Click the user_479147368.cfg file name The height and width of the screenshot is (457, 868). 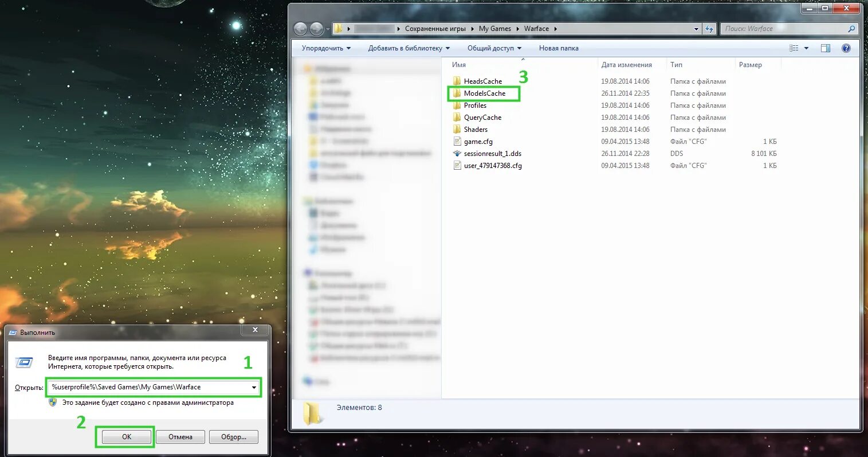tap(493, 166)
